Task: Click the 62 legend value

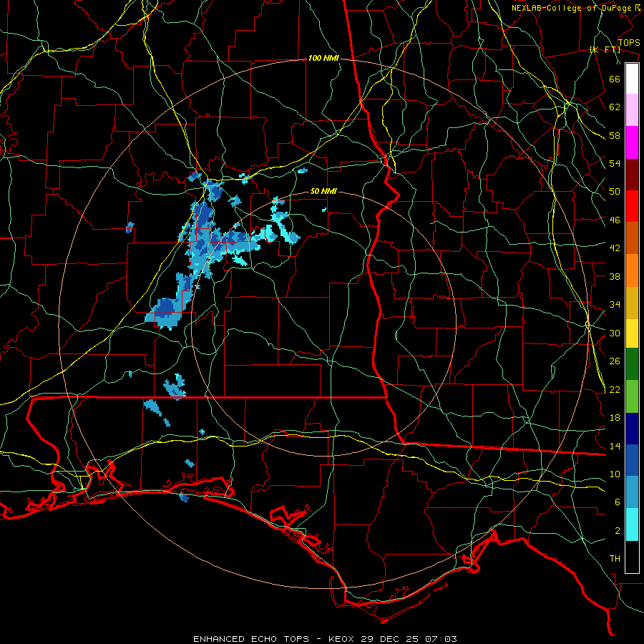Action: click(x=615, y=107)
